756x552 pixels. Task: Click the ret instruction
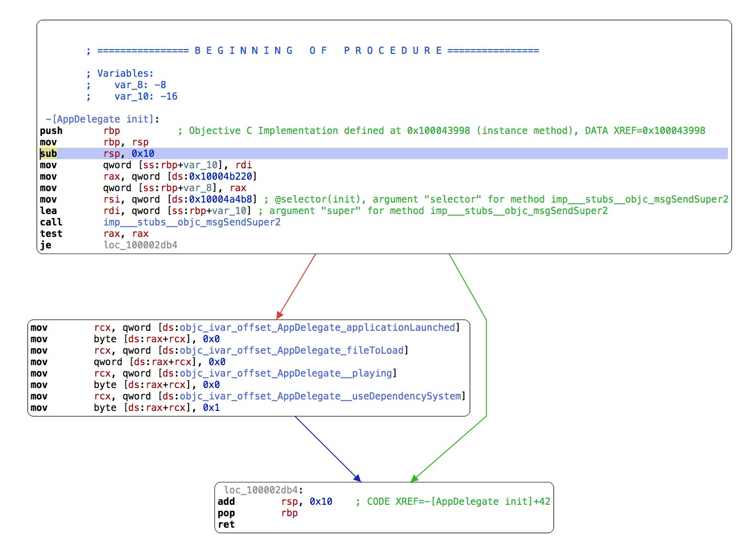(x=226, y=524)
